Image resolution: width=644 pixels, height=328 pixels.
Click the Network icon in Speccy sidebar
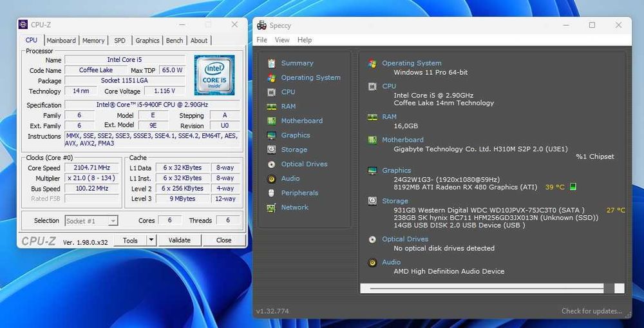[272, 207]
